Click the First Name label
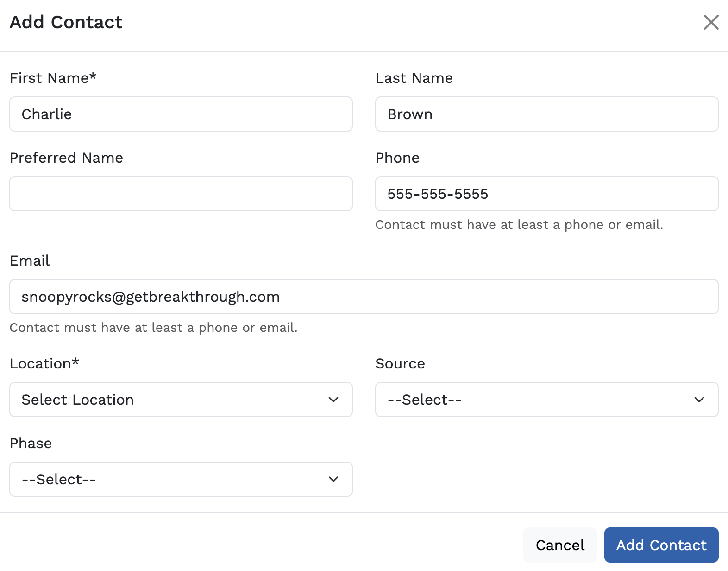 click(x=53, y=78)
